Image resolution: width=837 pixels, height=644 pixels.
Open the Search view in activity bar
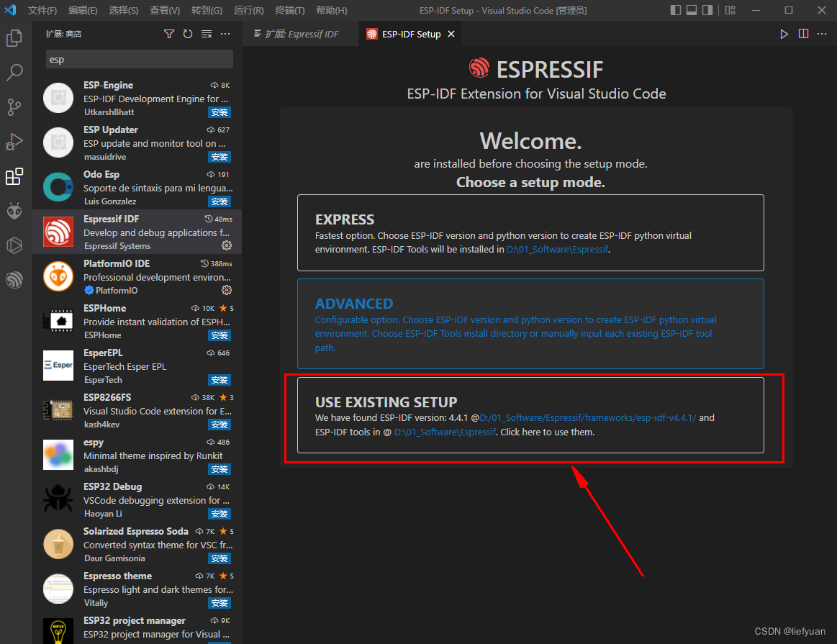click(14, 73)
